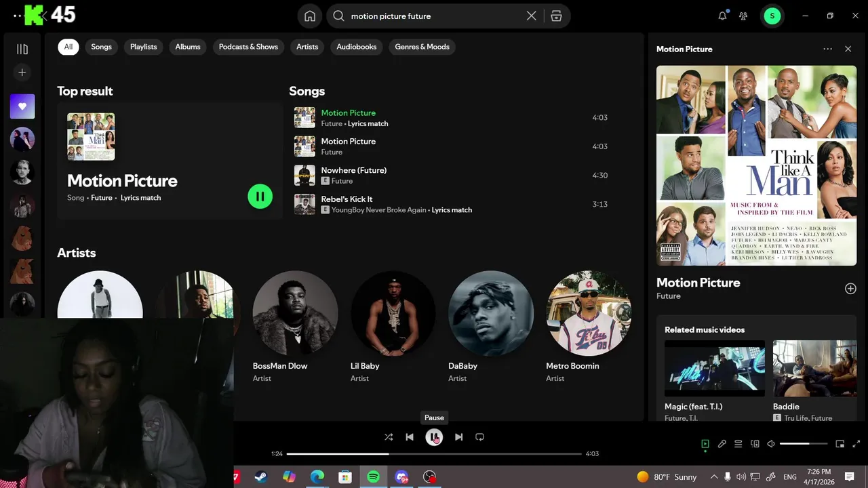Collapse Your Library sidebar icon
This screenshot has height=488, width=868.
coord(22,49)
